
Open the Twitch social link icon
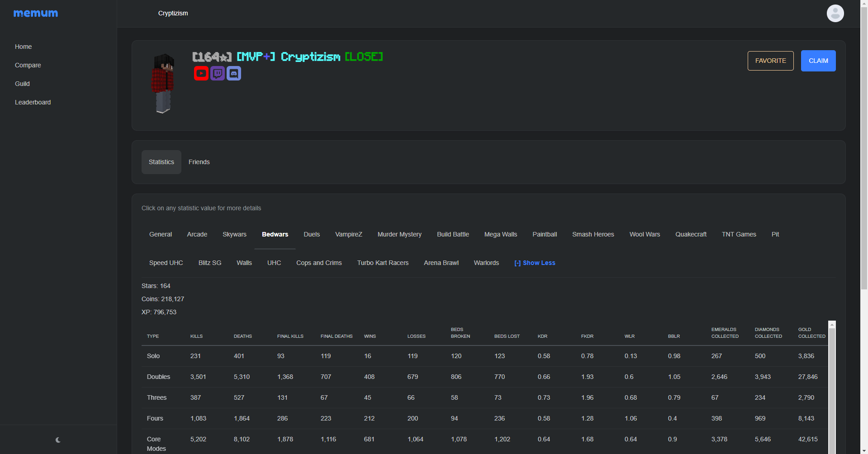pos(218,73)
